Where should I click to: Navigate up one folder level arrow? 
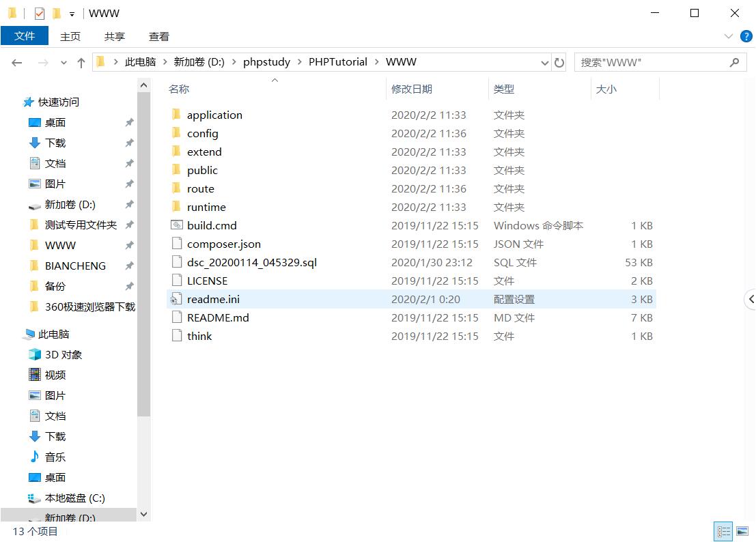(81, 63)
